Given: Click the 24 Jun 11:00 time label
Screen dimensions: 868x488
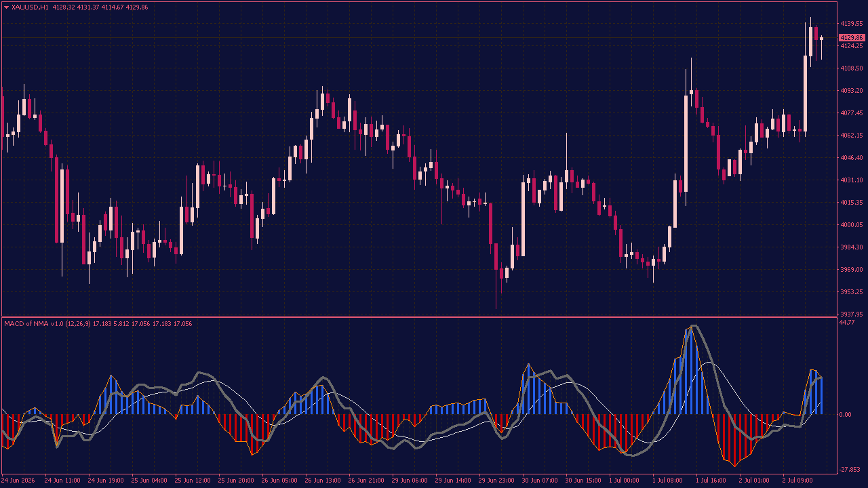Looking at the screenshot, I should click(x=62, y=481).
